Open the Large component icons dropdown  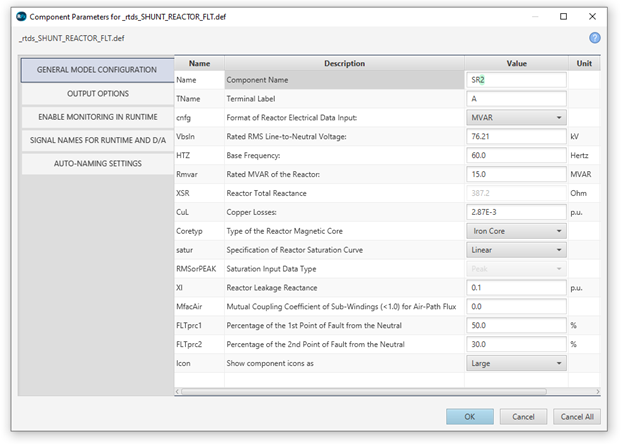point(517,363)
